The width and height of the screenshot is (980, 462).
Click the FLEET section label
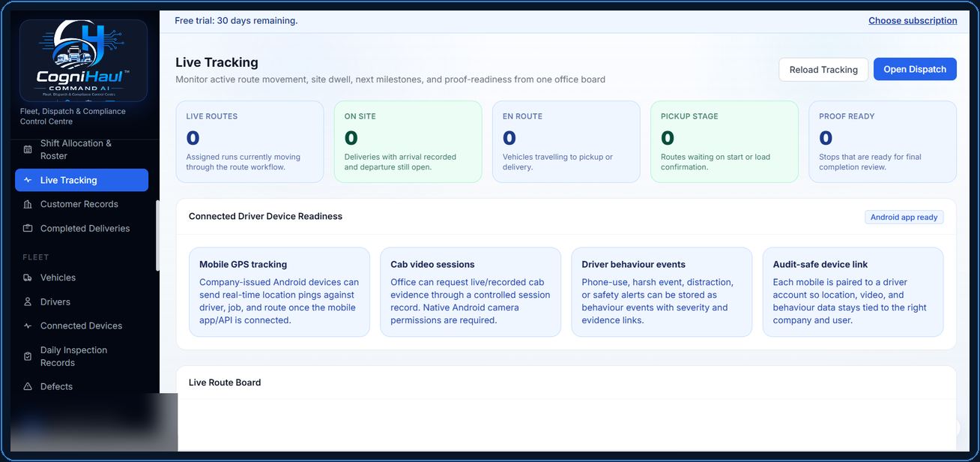click(x=35, y=257)
